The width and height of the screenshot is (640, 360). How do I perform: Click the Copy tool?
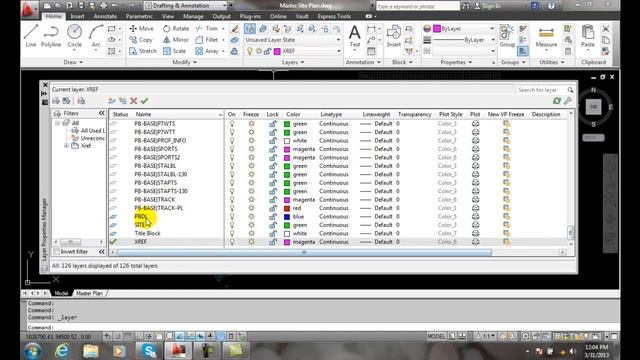141,40
